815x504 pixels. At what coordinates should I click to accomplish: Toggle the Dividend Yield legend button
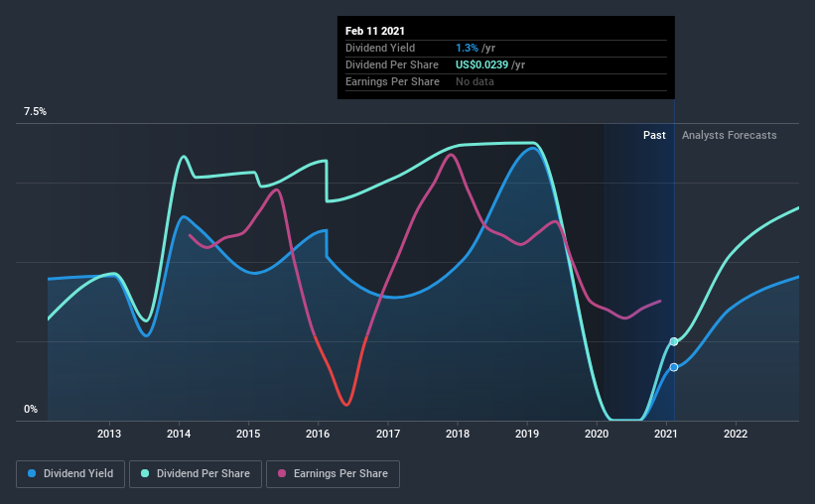[x=70, y=474]
